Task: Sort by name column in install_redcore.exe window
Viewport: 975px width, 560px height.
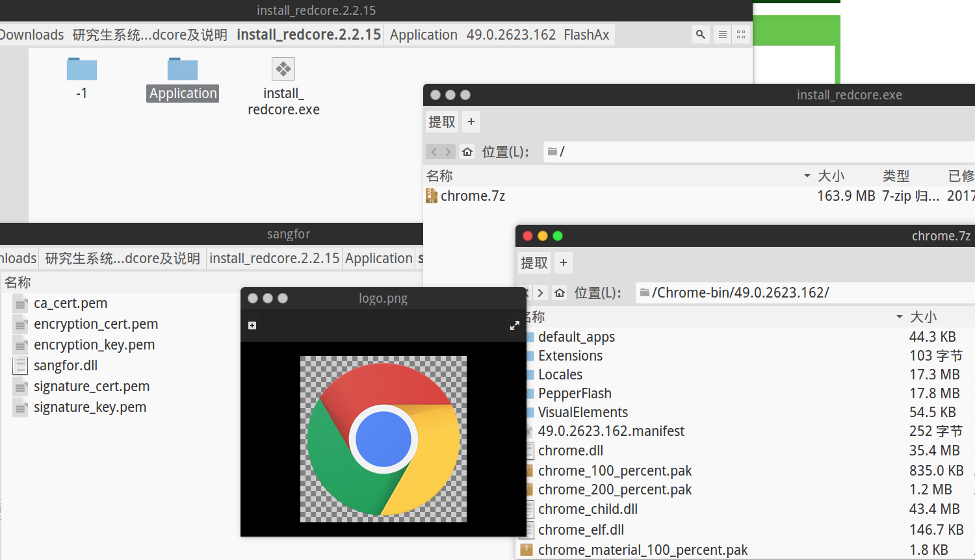Action: [439, 176]
